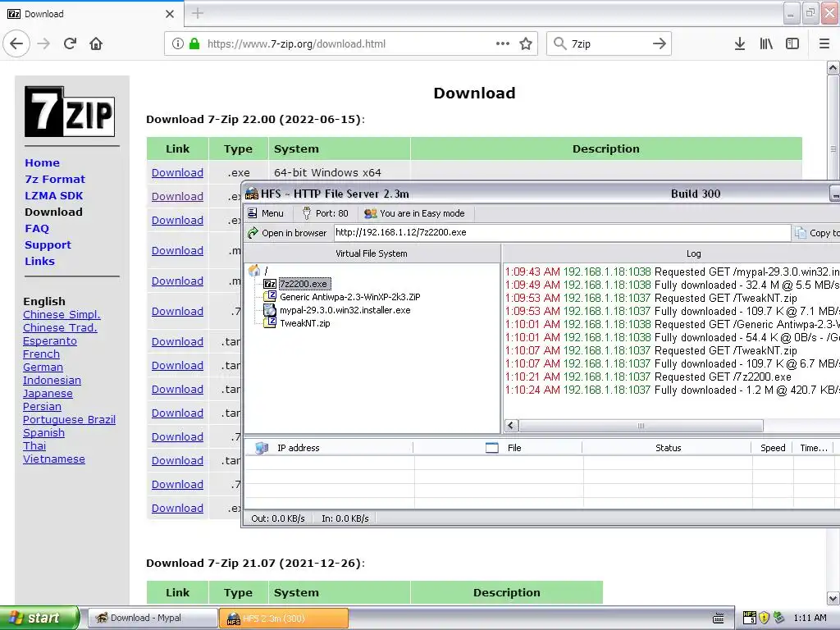Click the Windows start button
Image resolution: width=840 pixels, height=630 pixels.
39,618
